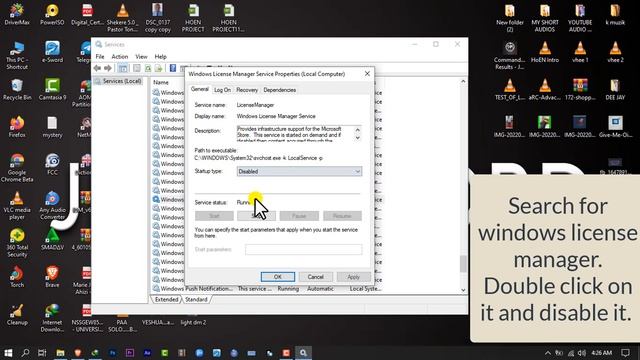The image size is (640, 360).
Task: Click the 4:26 AM clock
Action: [x=602, y=353]
